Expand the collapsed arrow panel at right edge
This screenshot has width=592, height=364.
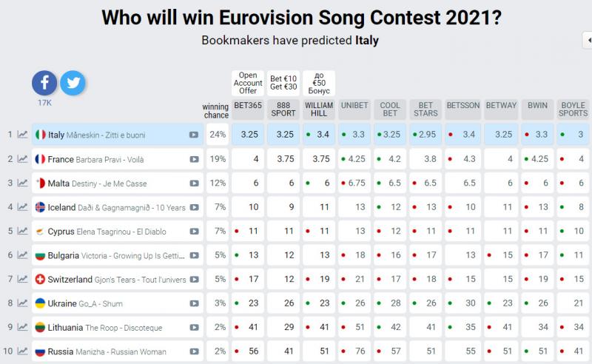588,40
